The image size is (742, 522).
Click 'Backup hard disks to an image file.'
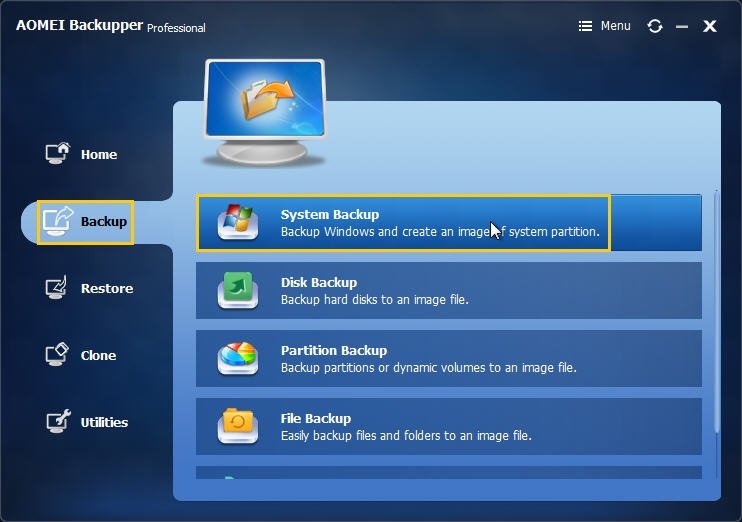tap(374, 300)
